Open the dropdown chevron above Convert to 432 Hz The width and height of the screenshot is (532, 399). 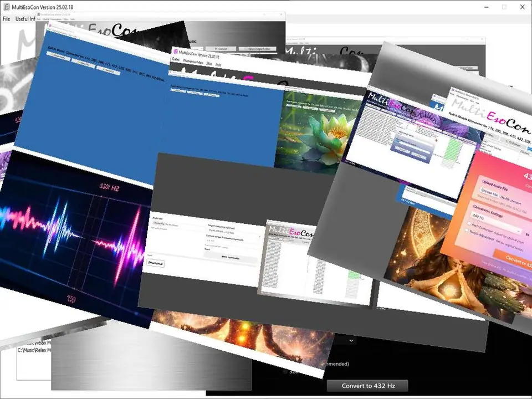tap(351, 340)
